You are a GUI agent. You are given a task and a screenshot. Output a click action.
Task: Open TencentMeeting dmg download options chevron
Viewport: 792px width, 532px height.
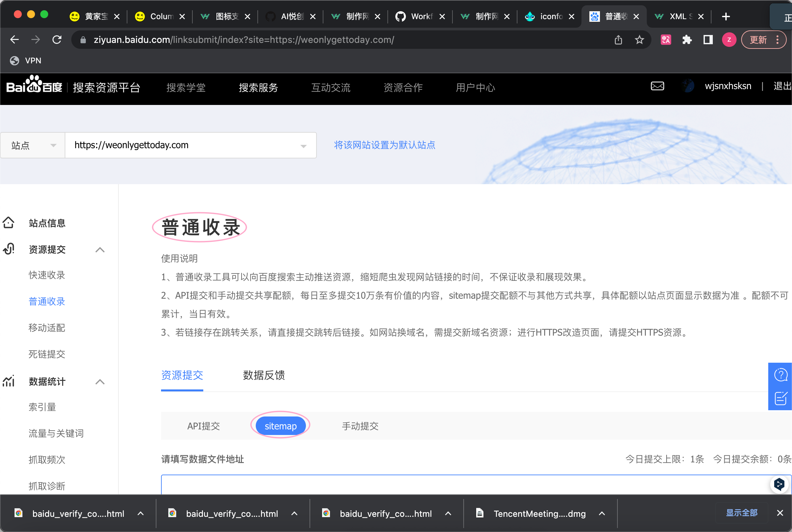(602, 513)
